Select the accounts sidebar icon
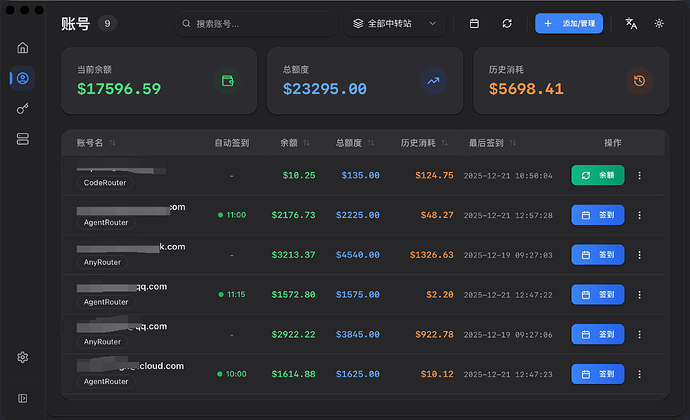This screenshot has width=690, height=420. pos(22,78)
